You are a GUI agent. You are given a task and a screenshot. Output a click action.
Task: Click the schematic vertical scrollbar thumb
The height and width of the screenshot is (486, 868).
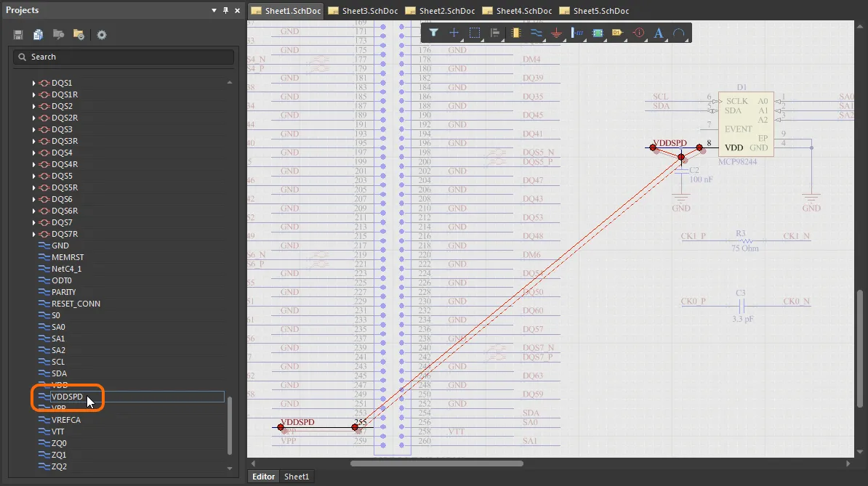860,348
